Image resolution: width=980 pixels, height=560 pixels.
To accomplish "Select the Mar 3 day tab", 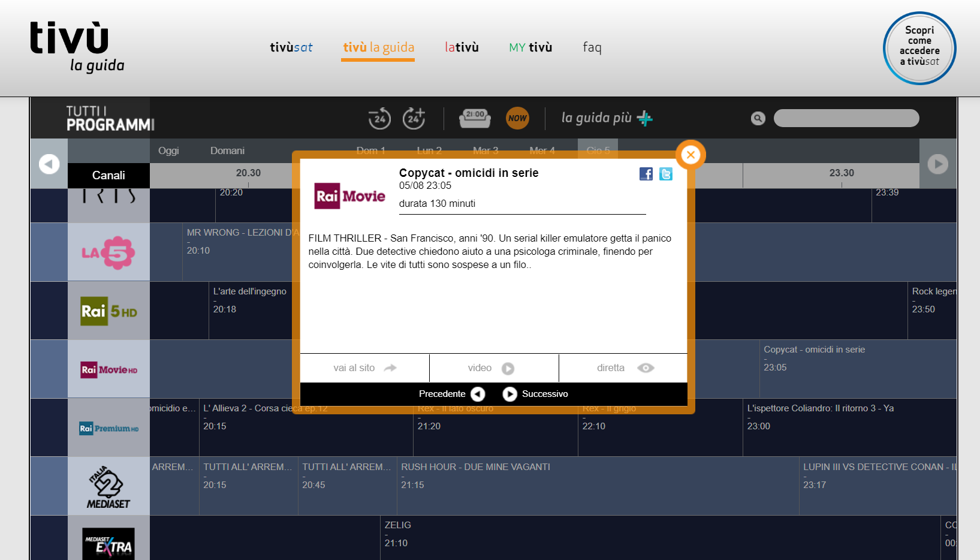I will pos(486,150).
